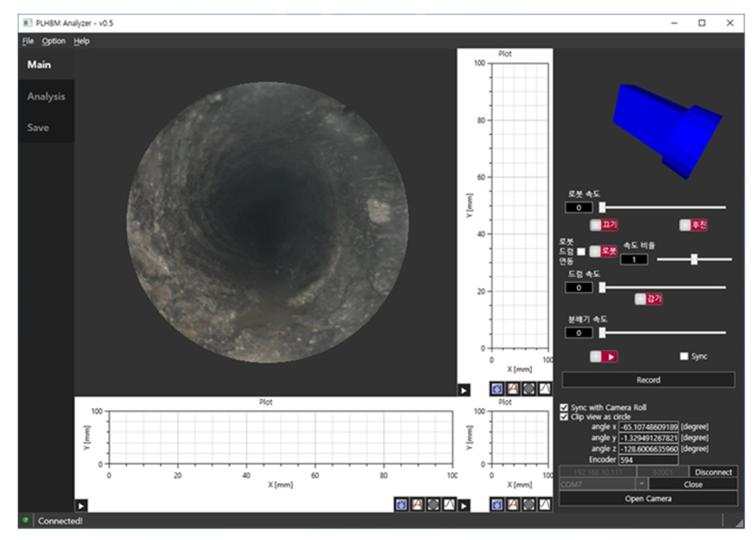Switch to the Analysis tab
Screen dimensions: 756x540
[x=46, y=97]
